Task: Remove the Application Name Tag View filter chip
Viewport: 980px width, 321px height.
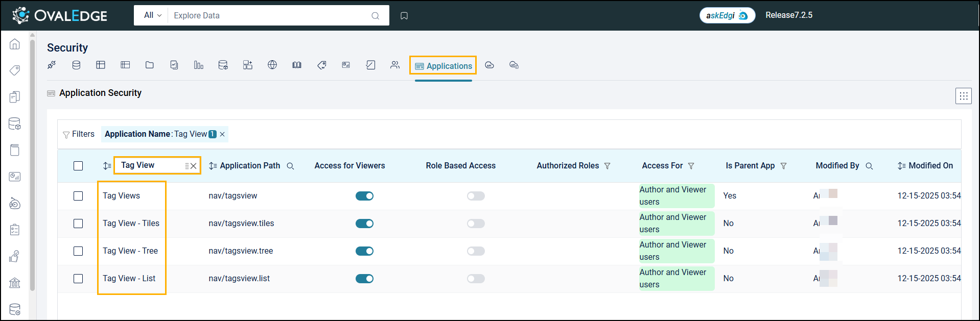Action: pyautogui.click(x=222, y=134)
